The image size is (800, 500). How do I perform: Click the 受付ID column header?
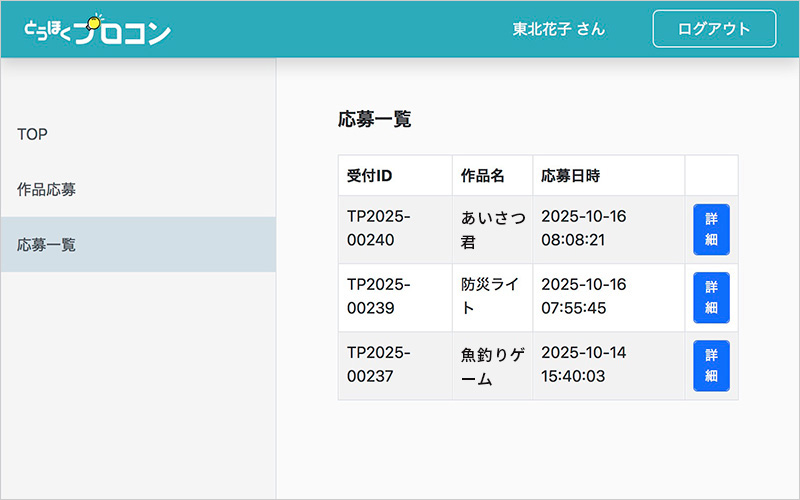point(369,176)
